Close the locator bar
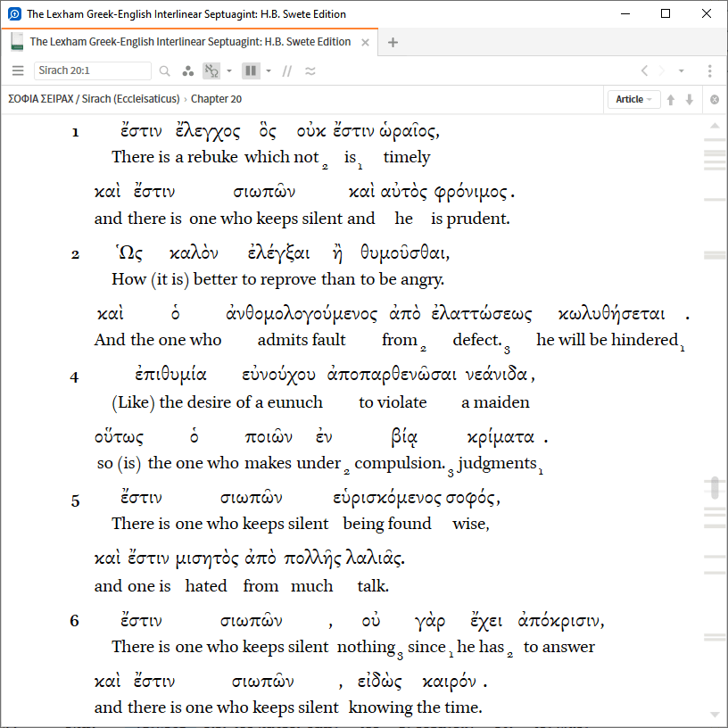The image size is (728, 728). coord(715,100)
